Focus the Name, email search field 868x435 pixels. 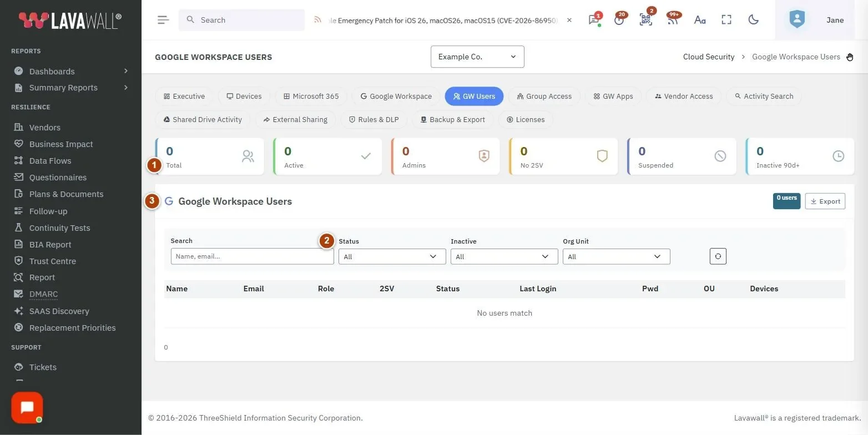pyautogui.click(x=253, y=256)
